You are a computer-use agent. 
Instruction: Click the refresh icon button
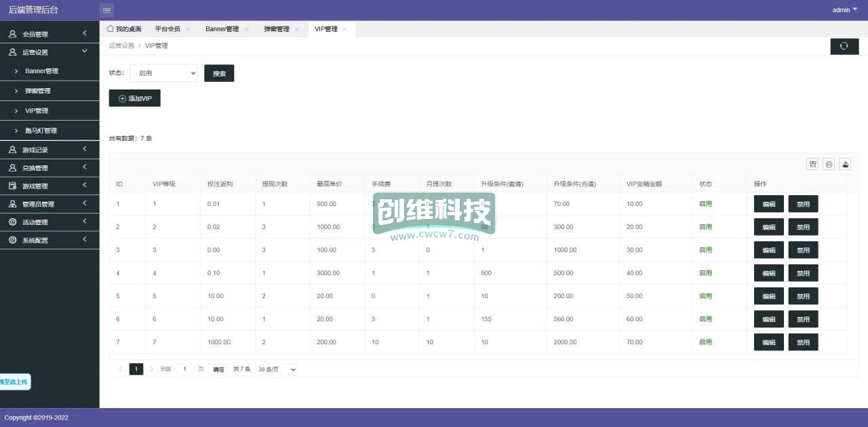(844, 46)
